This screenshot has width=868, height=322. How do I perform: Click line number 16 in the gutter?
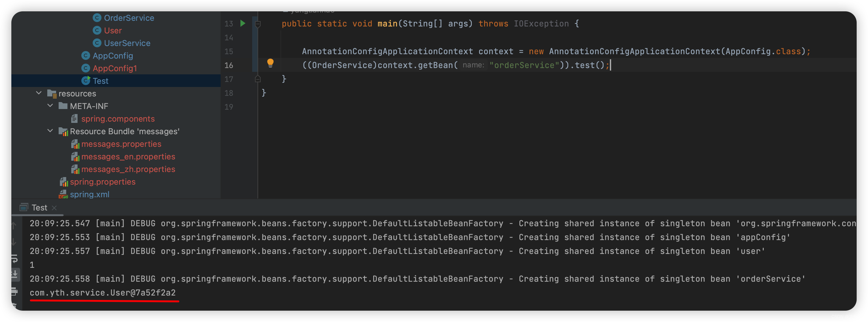[229, 65]
